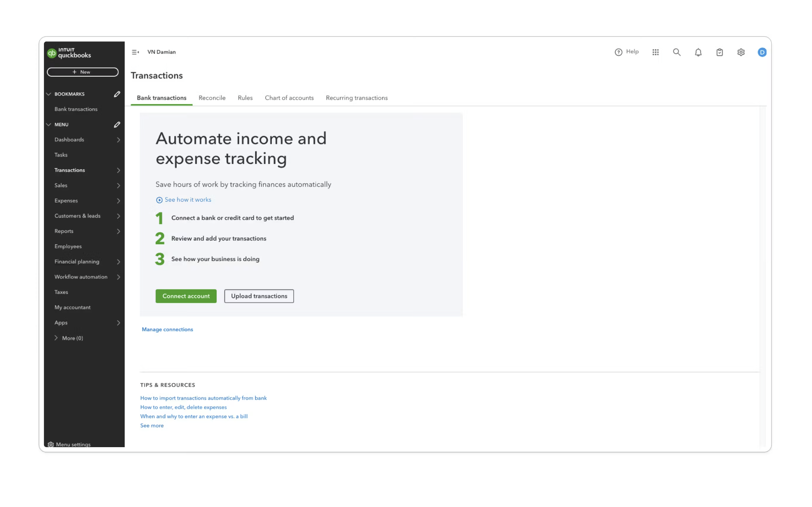
Task: Click the Intuit QuickBooks logo
Action: tap(69, 53)
